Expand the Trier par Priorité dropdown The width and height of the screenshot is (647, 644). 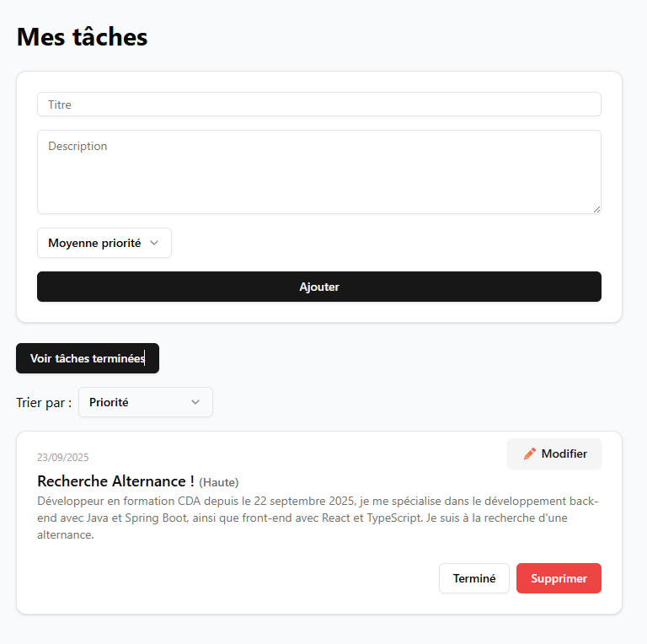point(145,402)
